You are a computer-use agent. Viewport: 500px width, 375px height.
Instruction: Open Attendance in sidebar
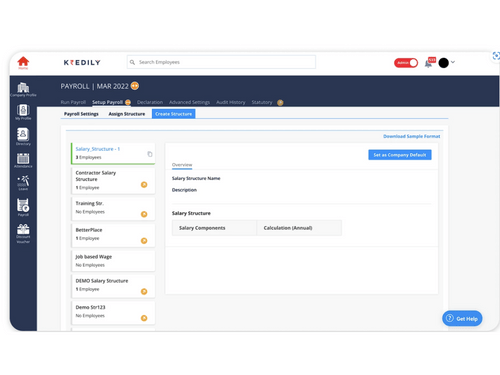pyautogui.click(x=23, y=160)
